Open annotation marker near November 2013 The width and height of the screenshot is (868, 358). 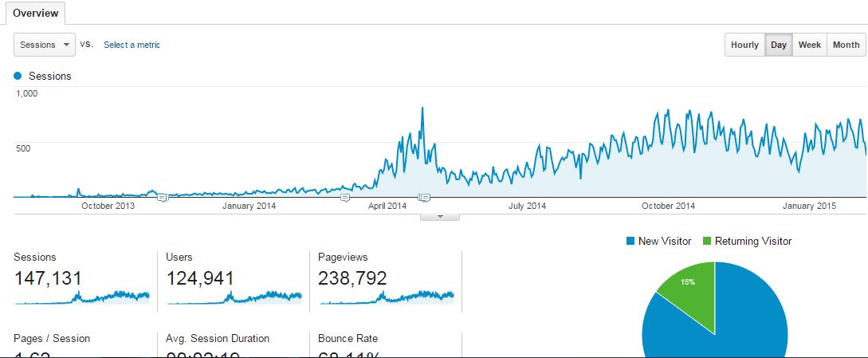point(162,197)
